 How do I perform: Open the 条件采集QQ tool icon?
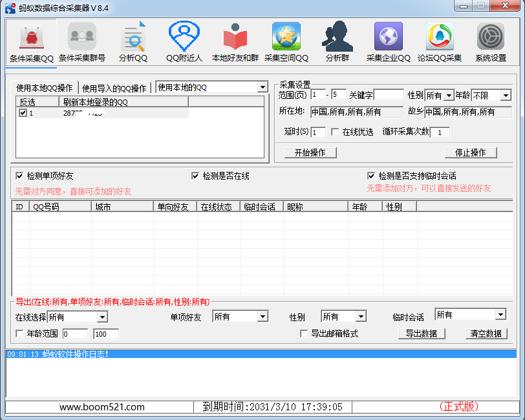32,43
